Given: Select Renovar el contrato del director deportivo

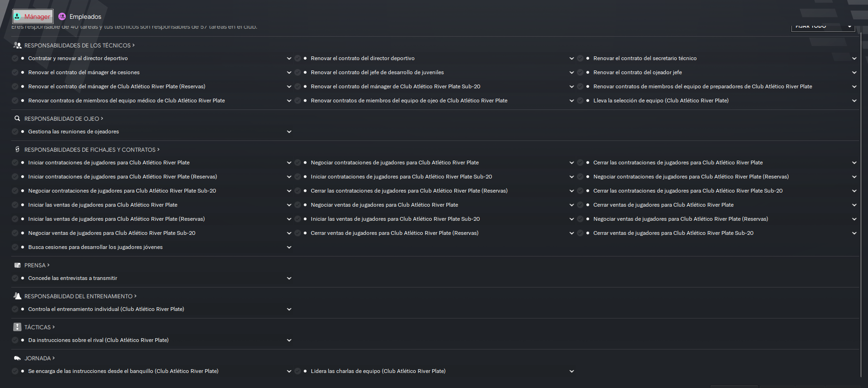Looking at the screenshot, I should click(x=363, y=58).
